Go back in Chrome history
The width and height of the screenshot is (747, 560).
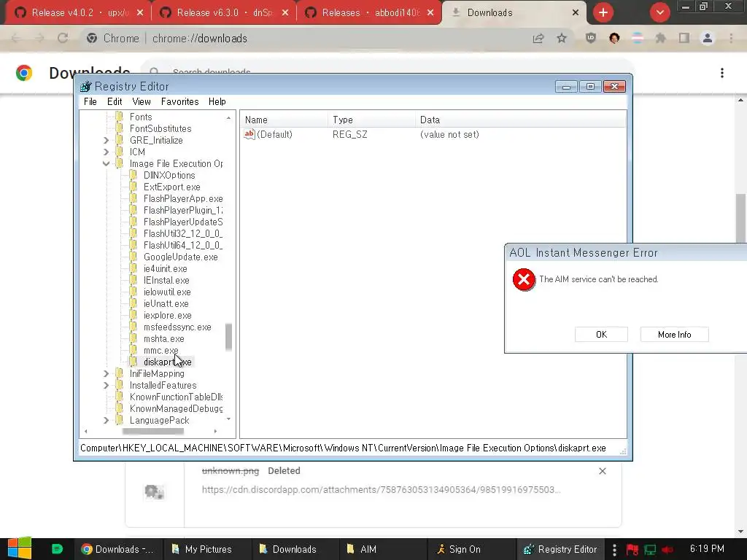[16, 38]
